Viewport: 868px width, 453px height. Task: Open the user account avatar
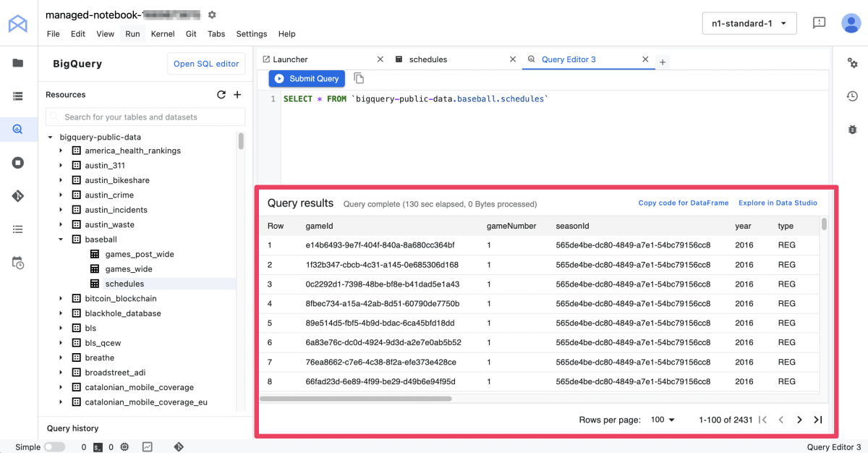point(851,23)
